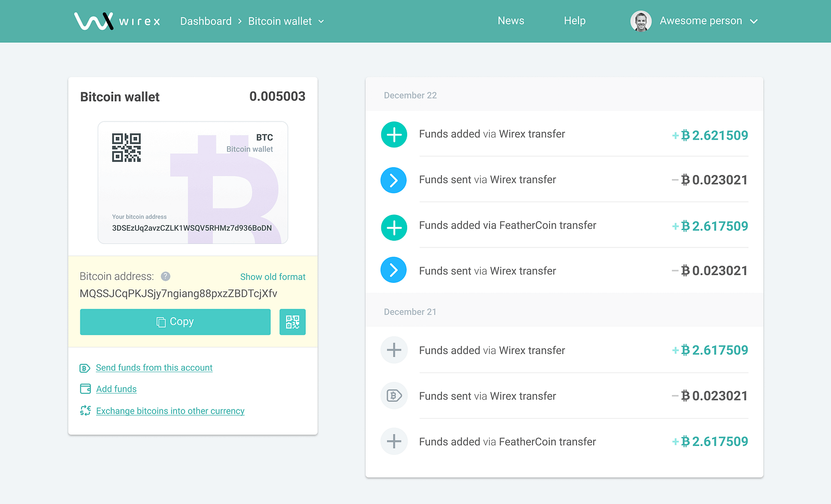
Task: Open December 22 Funds added via Wirex transfer
Action: click(x=492, y=134)
